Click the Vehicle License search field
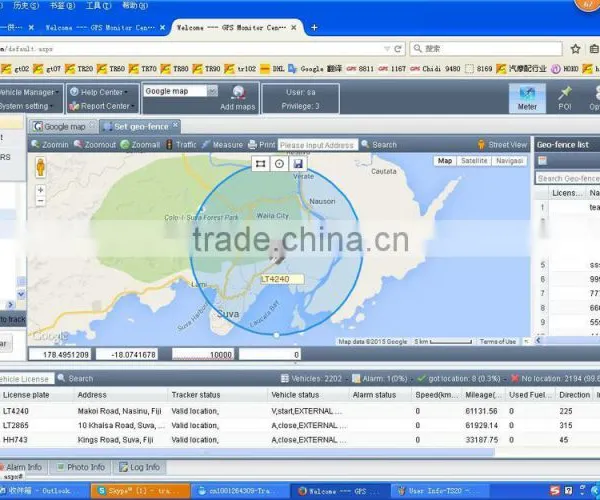Viewport: 600px width, 500px height. 25,378
